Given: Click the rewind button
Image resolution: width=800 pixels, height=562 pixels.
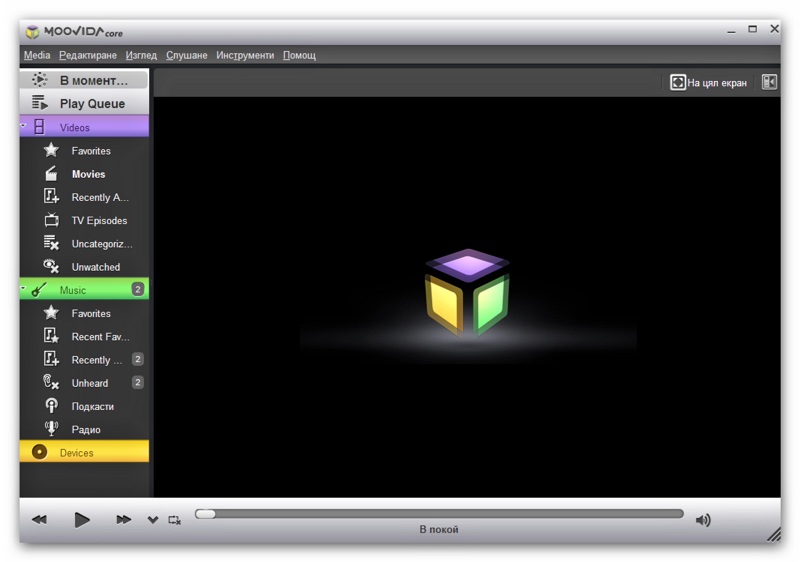Looking at the screenshot, I should tap(39, 520).
